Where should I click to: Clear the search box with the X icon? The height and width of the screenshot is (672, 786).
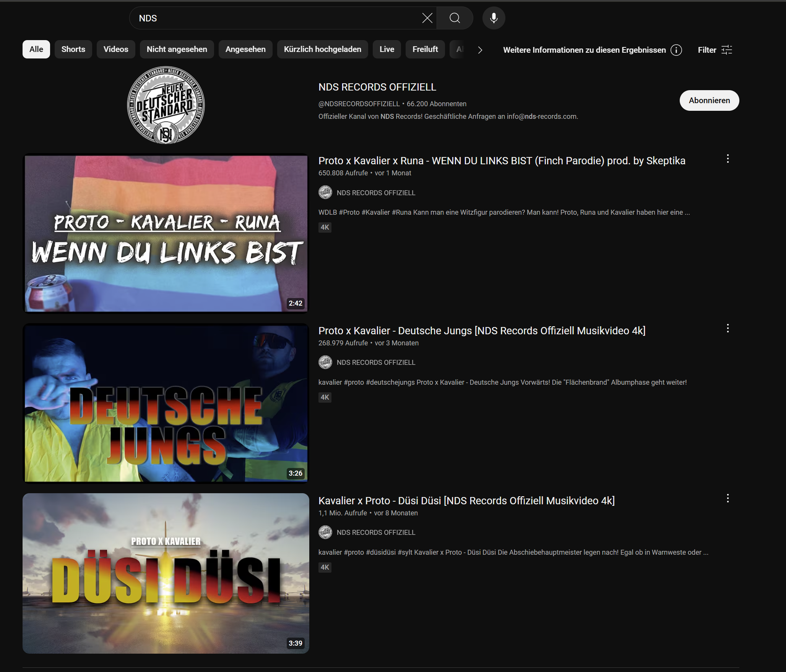427,18
